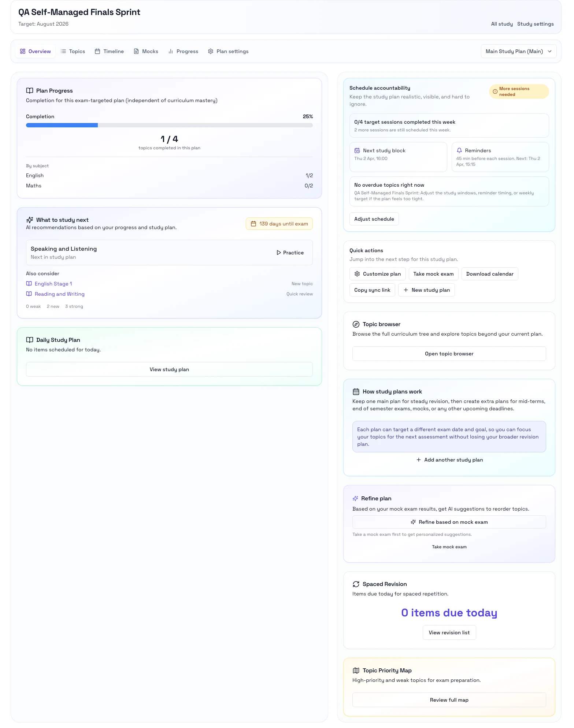574x728 pixels.
Task: Switch to the Topics tab
Action: [x=73, y=51]
